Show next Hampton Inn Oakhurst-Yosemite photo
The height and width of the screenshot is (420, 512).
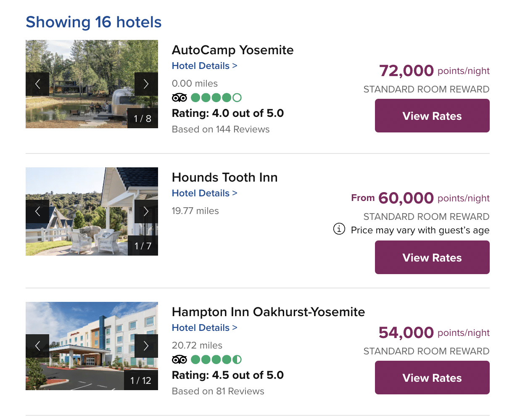[146, 346]
